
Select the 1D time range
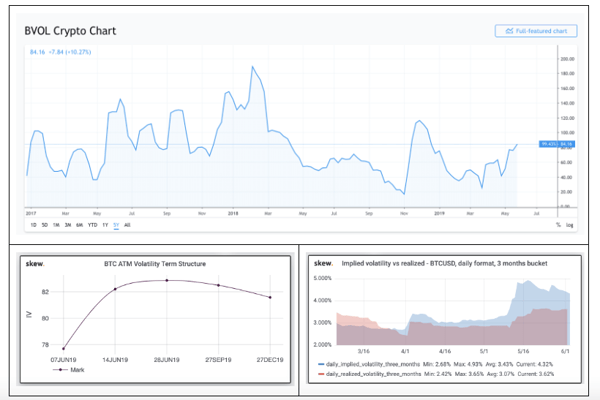coord(33,224)
